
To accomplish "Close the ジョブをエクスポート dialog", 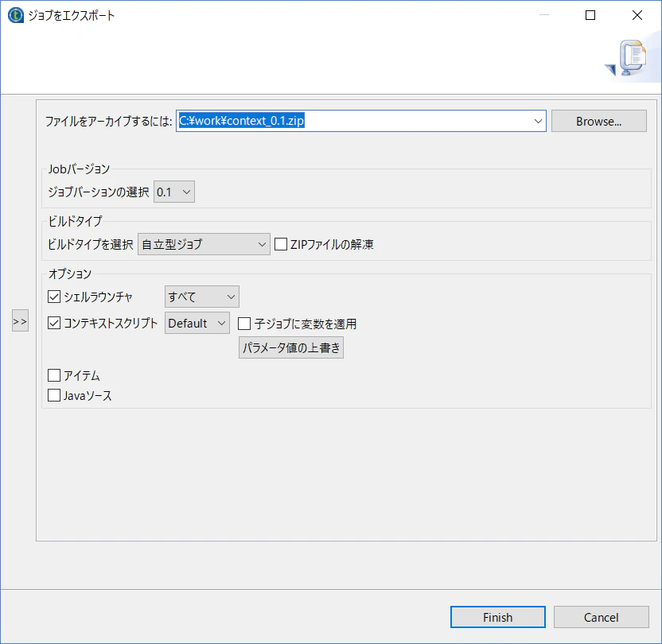I will click(x=637, y=15).
